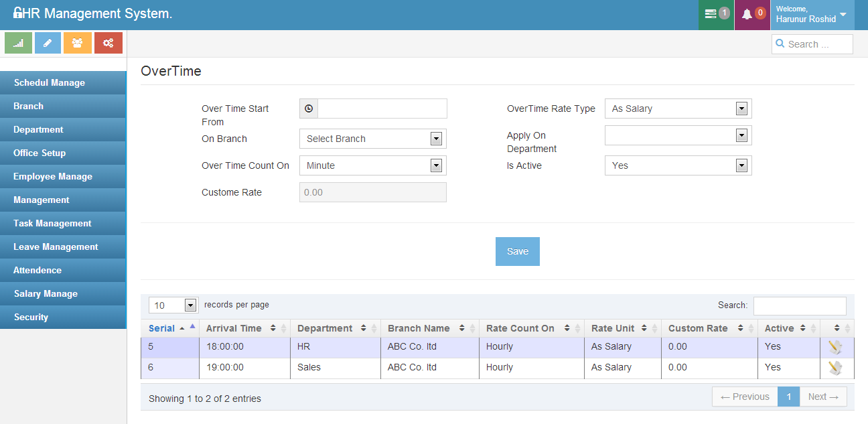Open the user welcome account menu

812,15
